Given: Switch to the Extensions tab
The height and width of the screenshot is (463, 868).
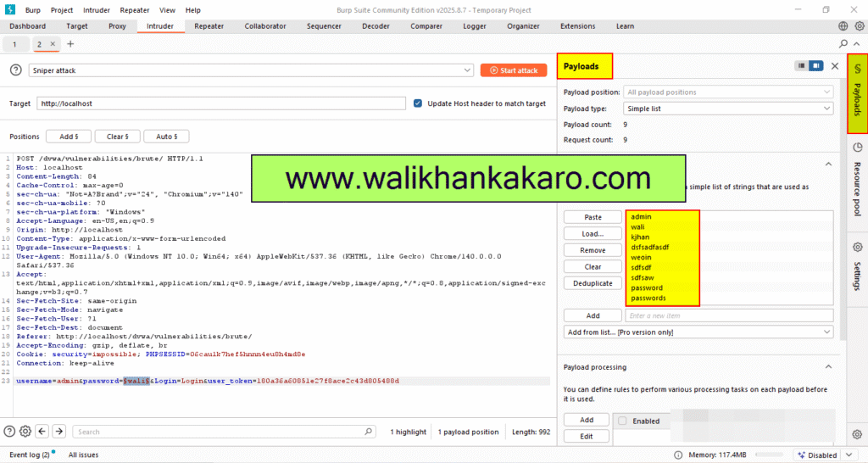Looking at the screenshot, I should pyautogui.click(x=577, y=26).
